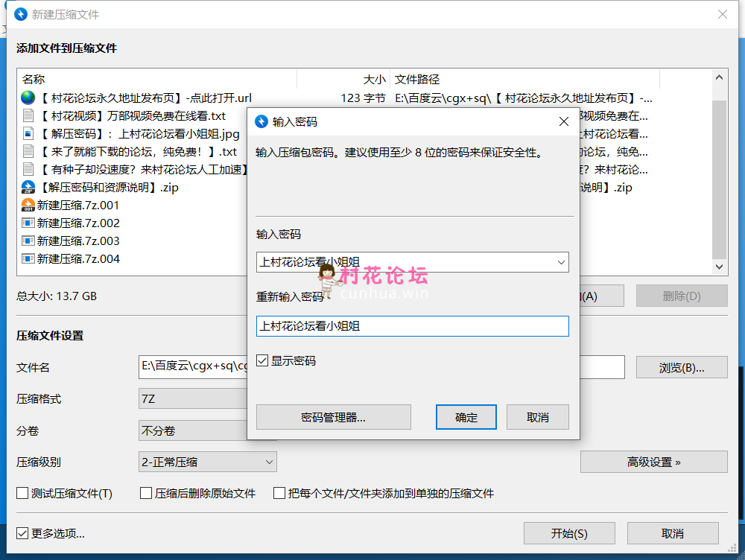Uncheck the 显示密码 checkbox
Screen dimensions: 745x560
(x=262, y=361)
